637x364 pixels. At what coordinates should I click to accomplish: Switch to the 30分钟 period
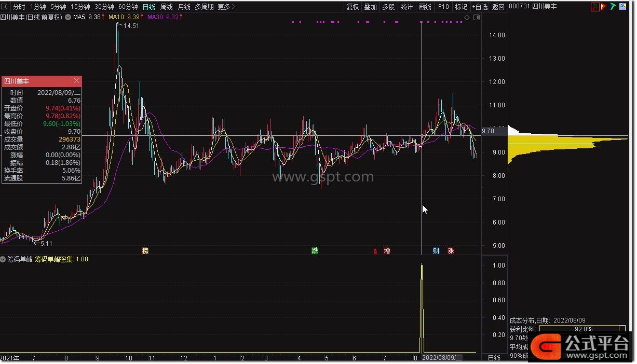[x=104, y=7]
